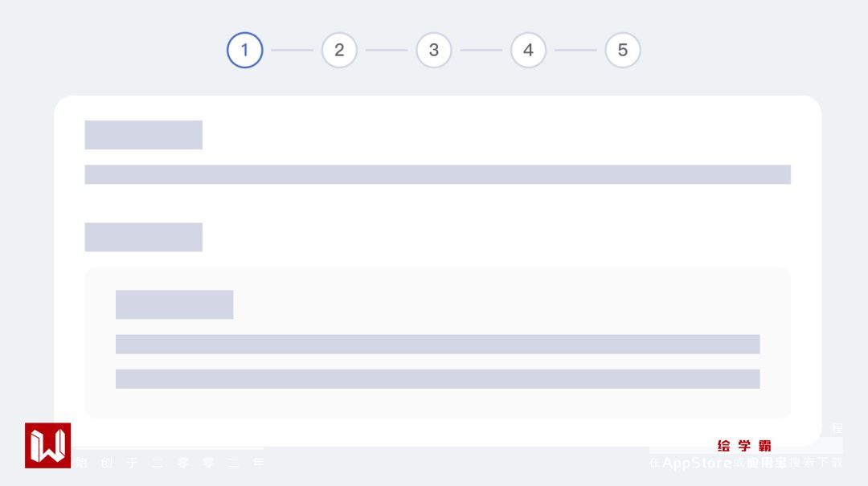
Task: Click the second short heading placeholder block
Action: coord(143,237)
